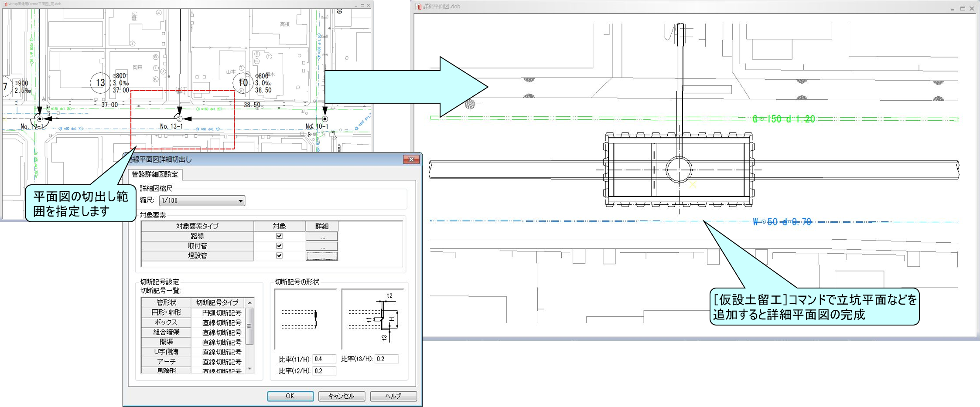This screenshot has width=980, height=407.
Task: Click the circular manhole in detail drawing
Action: point(679,170)
